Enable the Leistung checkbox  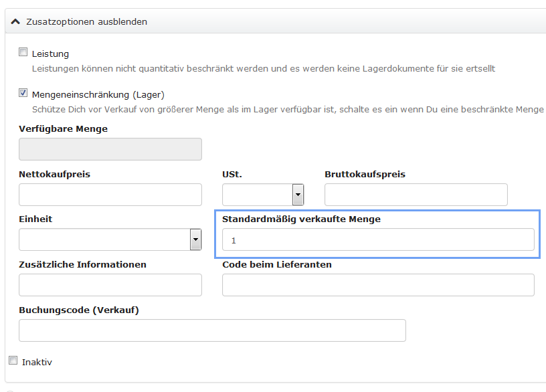(23, 52)
